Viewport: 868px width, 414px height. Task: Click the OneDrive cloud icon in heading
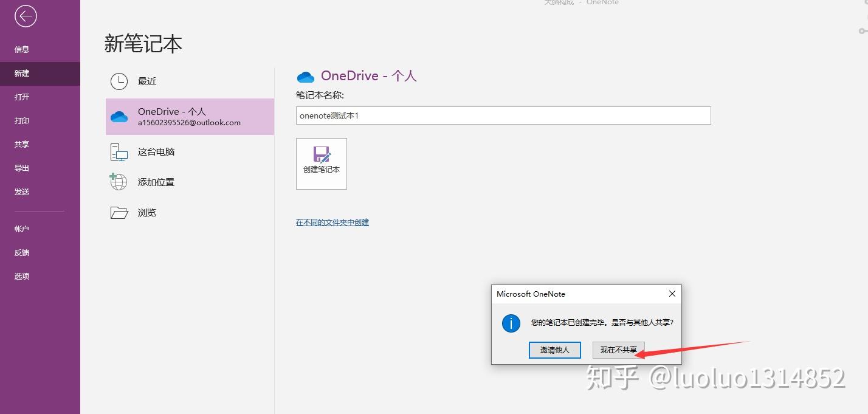[305, 77]
